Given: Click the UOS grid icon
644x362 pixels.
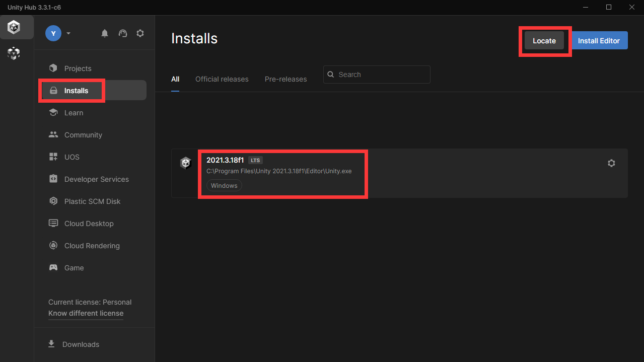Looking at the screenshot, I should point(53,157).
